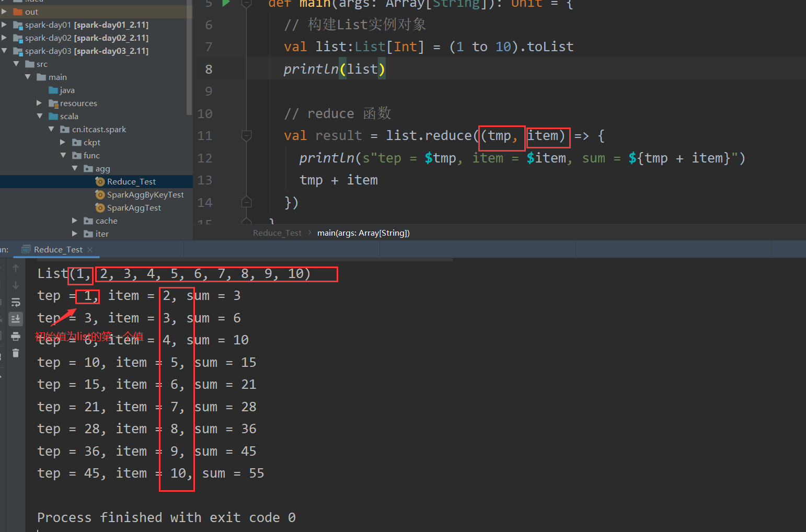This screenshot has width=806, height=532.
Task: Expand the spark-day02 module
Action: click(4, 38)
